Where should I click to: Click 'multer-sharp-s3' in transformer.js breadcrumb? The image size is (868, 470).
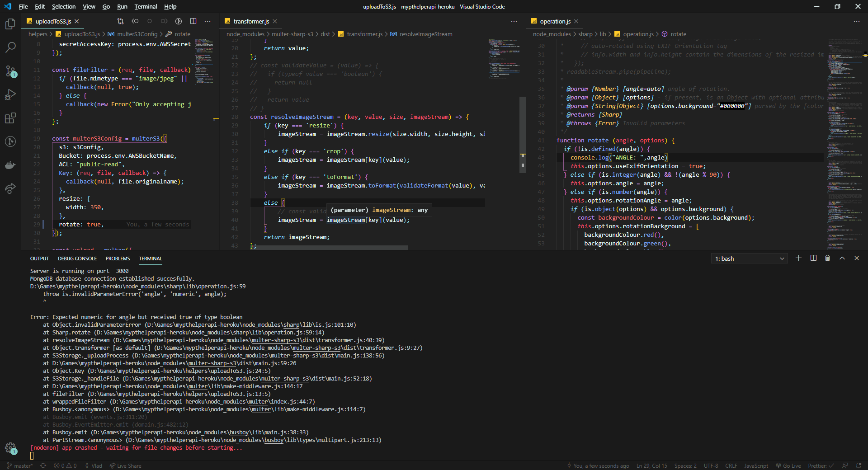(292, 34)
